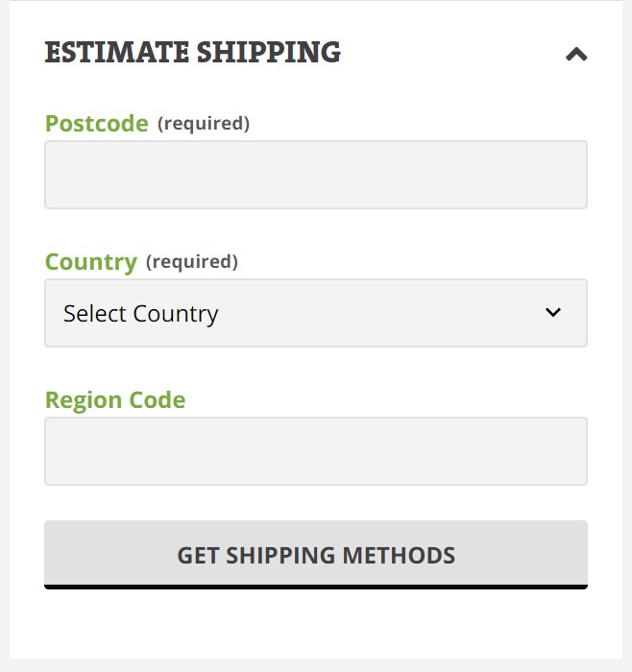The width and height of the screenshot is (632, 672).
Task: Click the Select Country placeholder text
Action: (141, 314)
